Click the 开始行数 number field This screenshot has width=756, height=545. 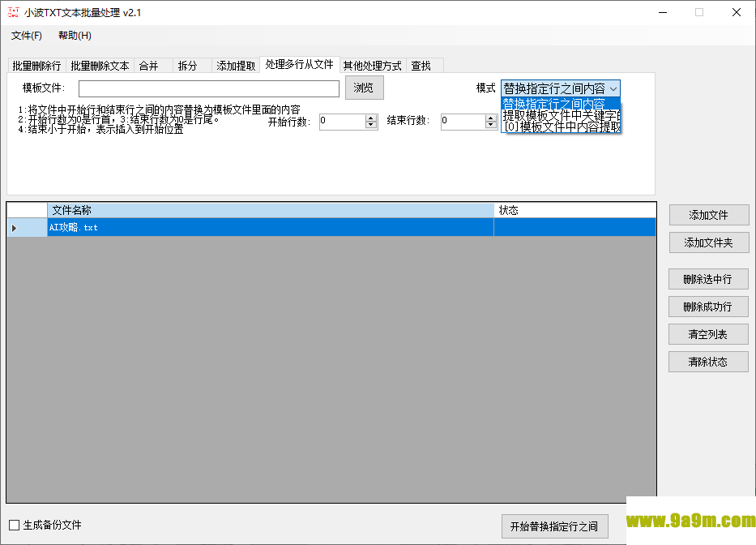tap(342, 122)
